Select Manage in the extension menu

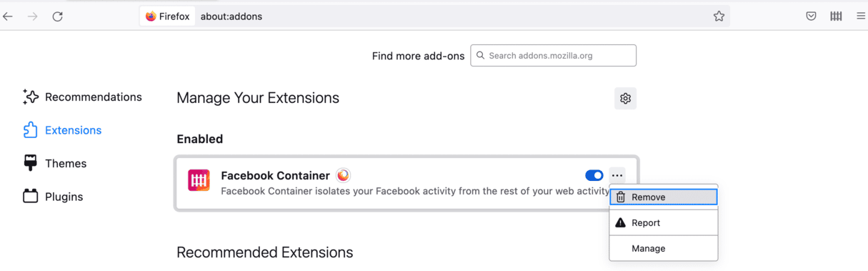pos(664,249)
